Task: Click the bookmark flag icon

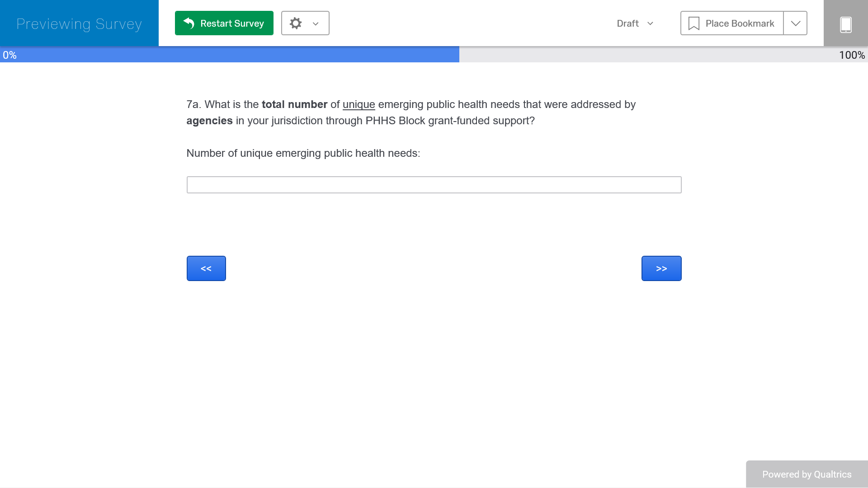Action: (693, 23)
